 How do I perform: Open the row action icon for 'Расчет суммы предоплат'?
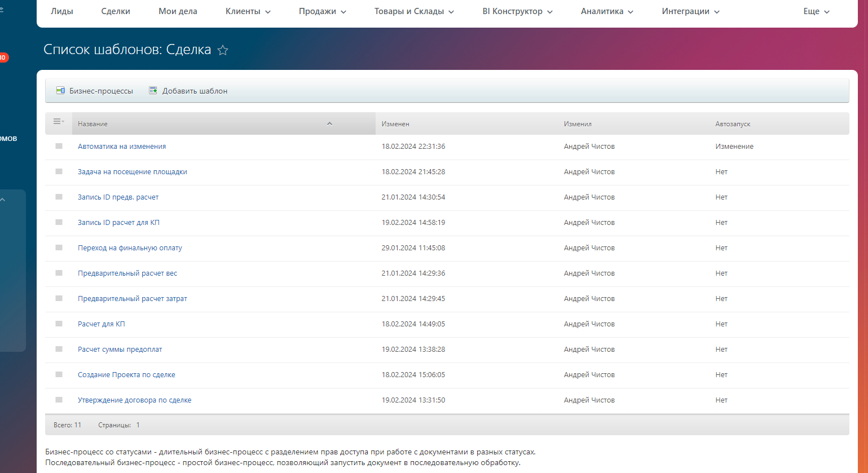[x=59, y=349]
